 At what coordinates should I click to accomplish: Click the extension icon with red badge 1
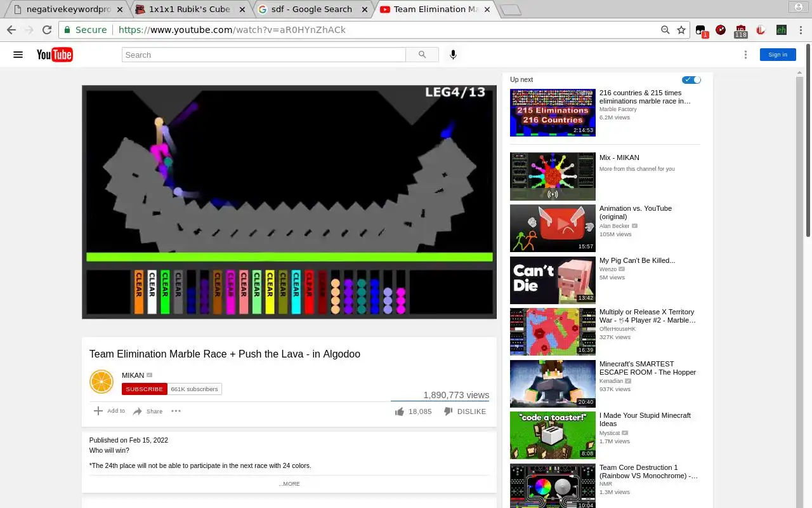[x=702, y=30]
